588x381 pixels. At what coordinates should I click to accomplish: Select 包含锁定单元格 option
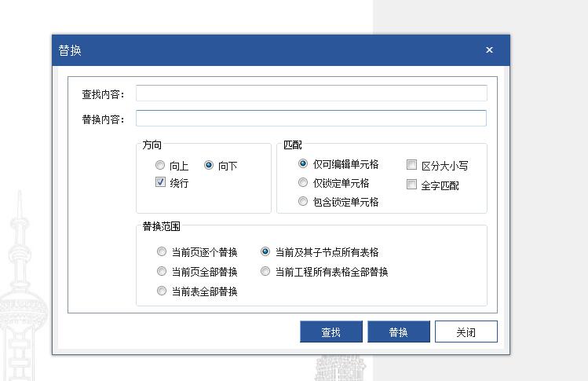[x=303, y=202]
